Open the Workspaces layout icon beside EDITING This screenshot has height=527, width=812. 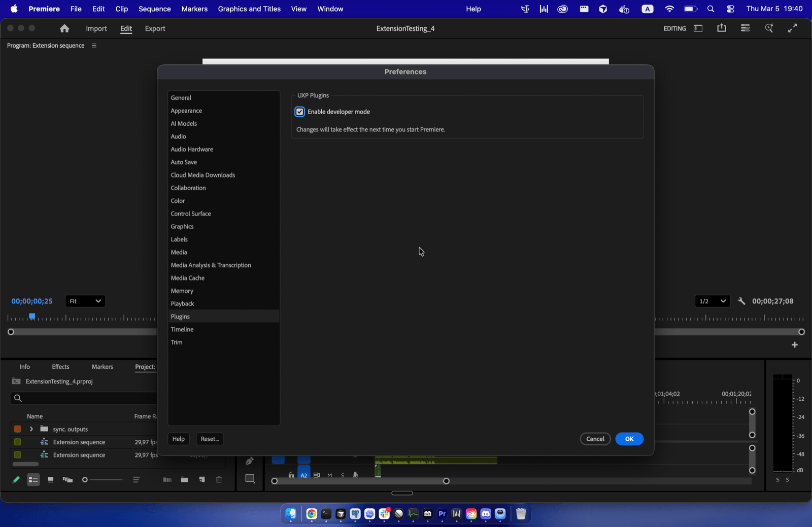(x=698, y=29)
